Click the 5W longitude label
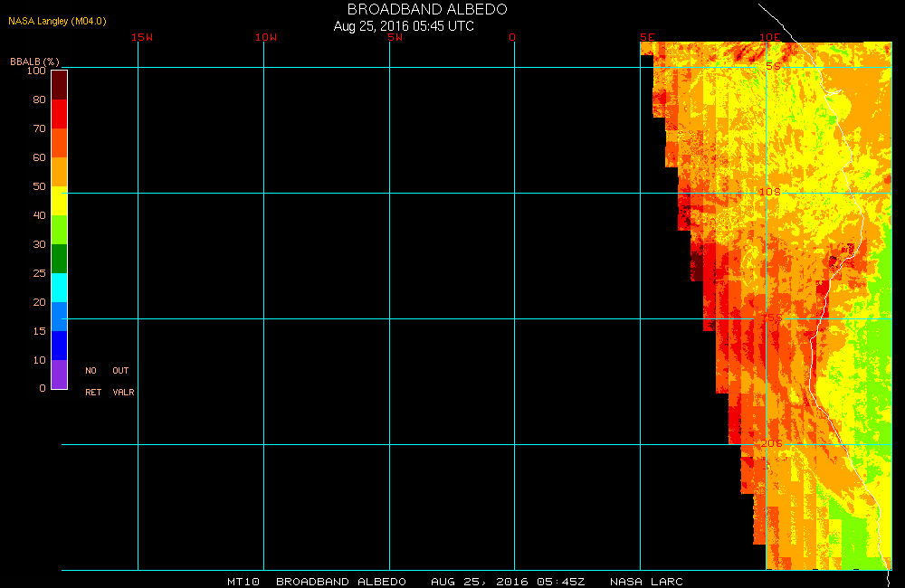905x588 pixels. coord(395,37)
